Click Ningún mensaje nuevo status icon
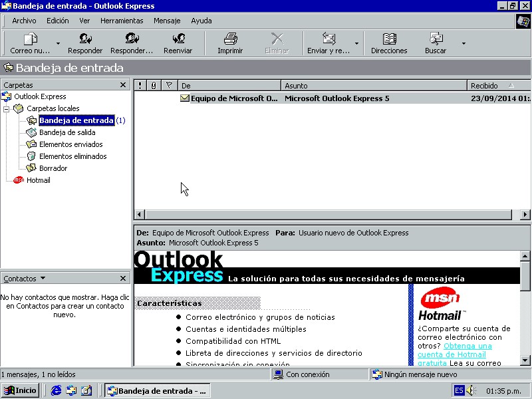 point(377,374)
